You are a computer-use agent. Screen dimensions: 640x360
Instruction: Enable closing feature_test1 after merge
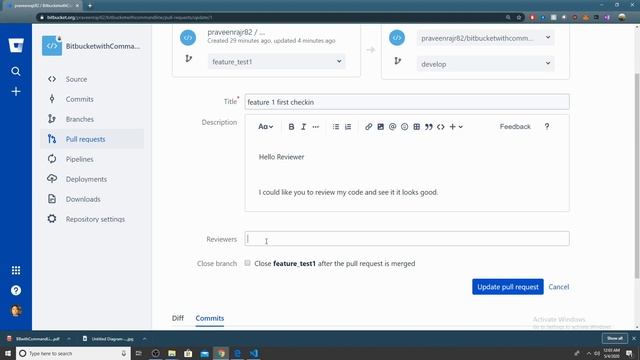click(x=247, y=263)
